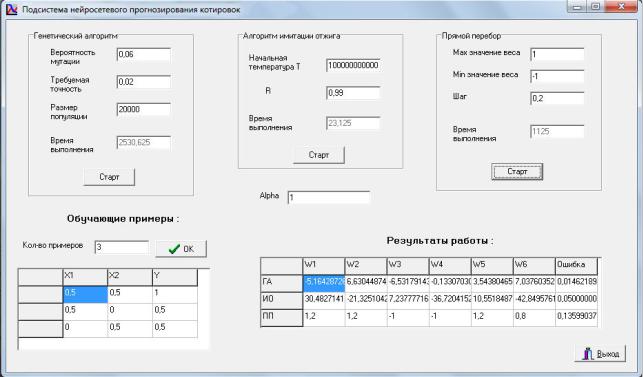This screenshot has height=377, width=643.
Task: Select the ИО row header in results table
Action: pos(282,301)
